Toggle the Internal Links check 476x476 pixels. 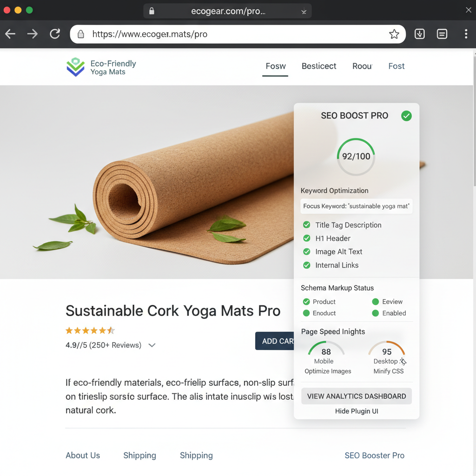[307, 265]
